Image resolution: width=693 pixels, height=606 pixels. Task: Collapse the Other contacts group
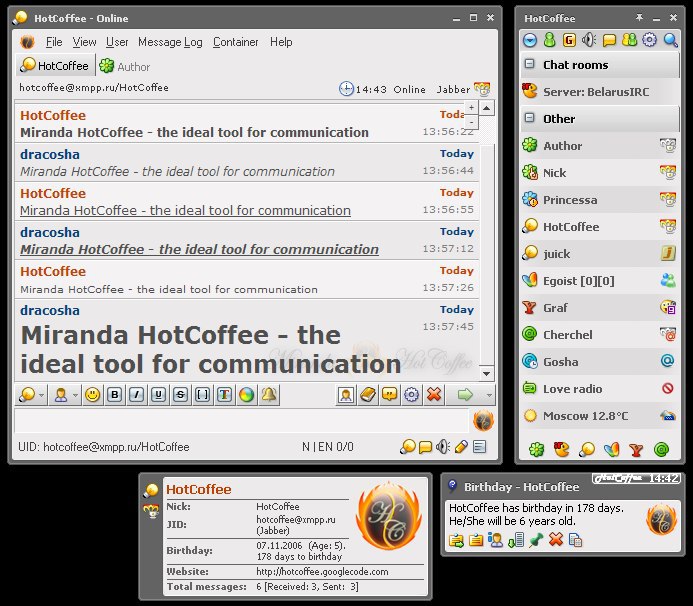[529, 118]
